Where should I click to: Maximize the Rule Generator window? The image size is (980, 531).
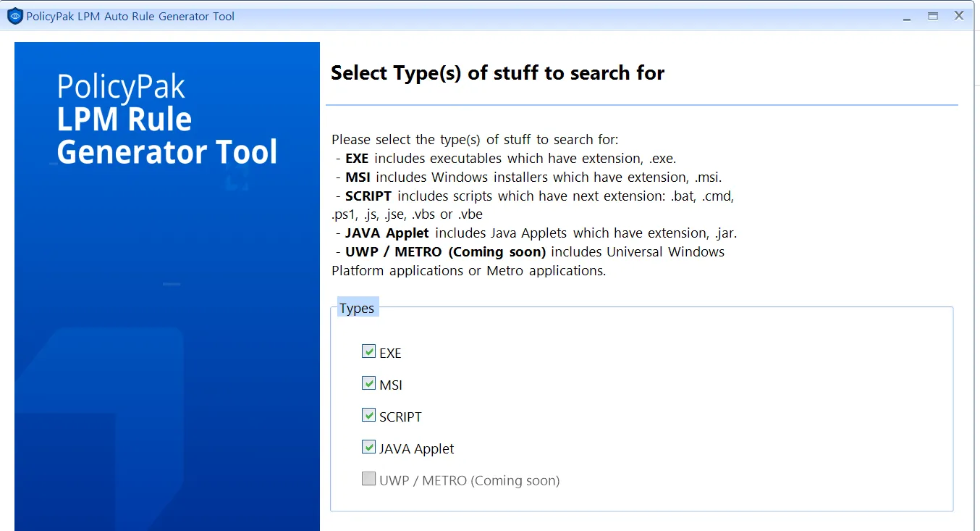point(932,14)
